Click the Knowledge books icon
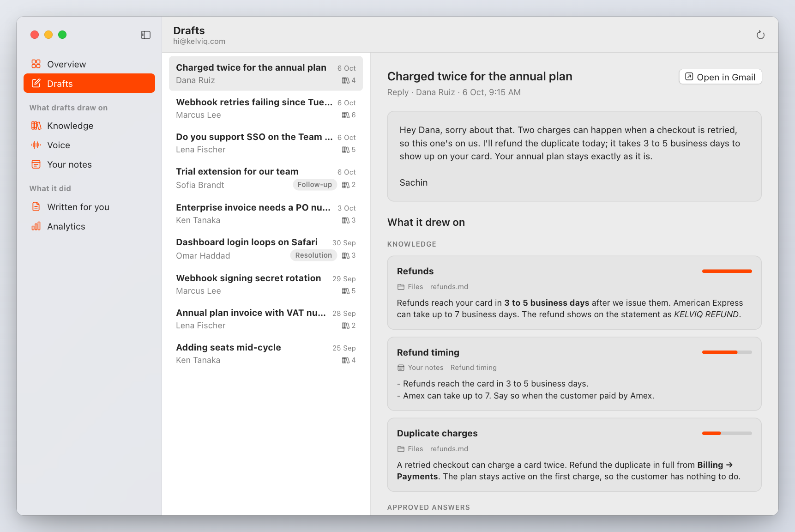Viewport: 795px width, 532px height. point(36,126)
